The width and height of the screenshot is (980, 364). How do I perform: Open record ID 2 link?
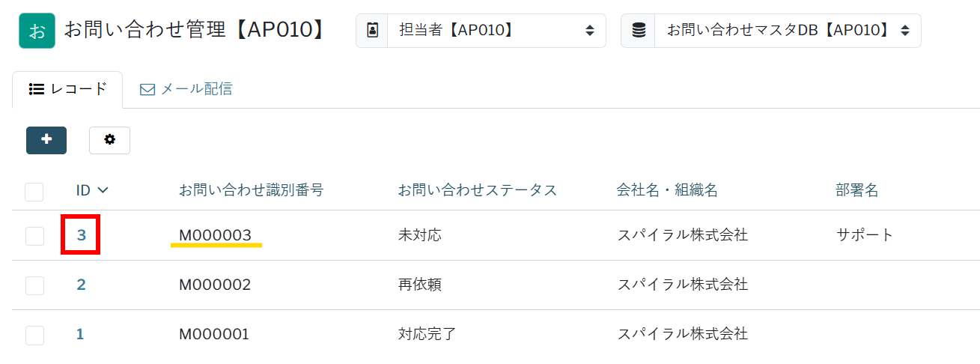pos(81,285)
